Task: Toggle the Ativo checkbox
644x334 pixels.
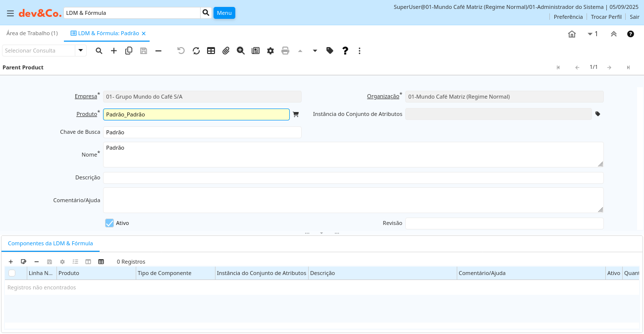Action: (109, 223)
